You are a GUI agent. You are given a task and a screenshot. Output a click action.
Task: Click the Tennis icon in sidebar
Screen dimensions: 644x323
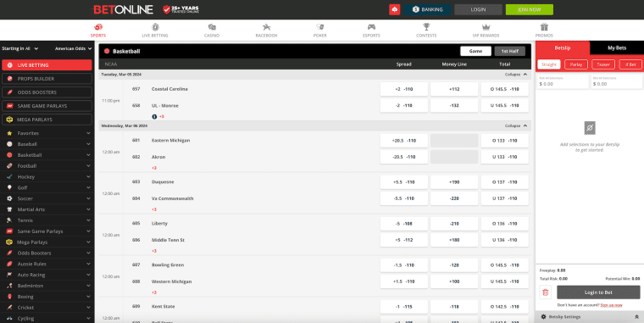[x=9, y=220]
